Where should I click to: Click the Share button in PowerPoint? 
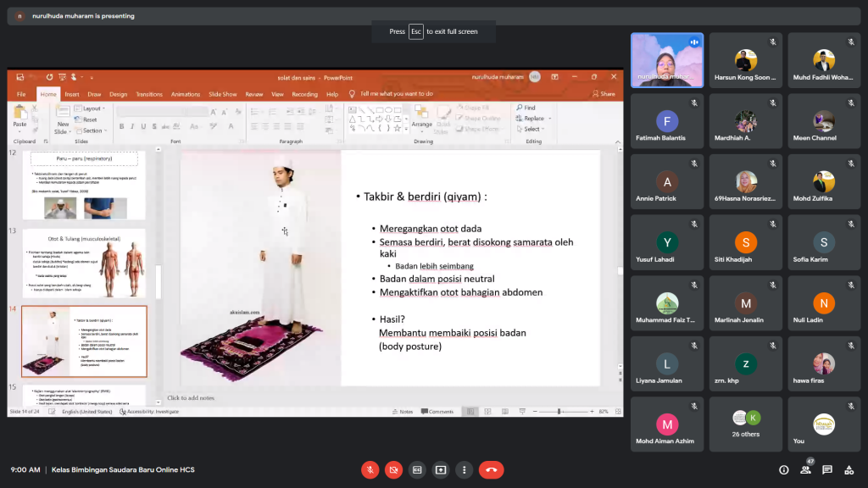[604, 94]
